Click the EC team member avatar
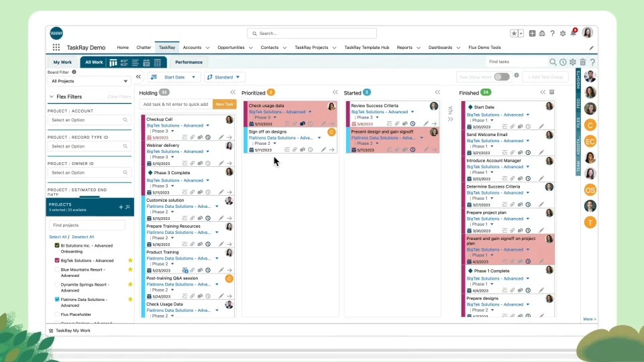Viewport: 644px width, 362px height. coord(590,141)
